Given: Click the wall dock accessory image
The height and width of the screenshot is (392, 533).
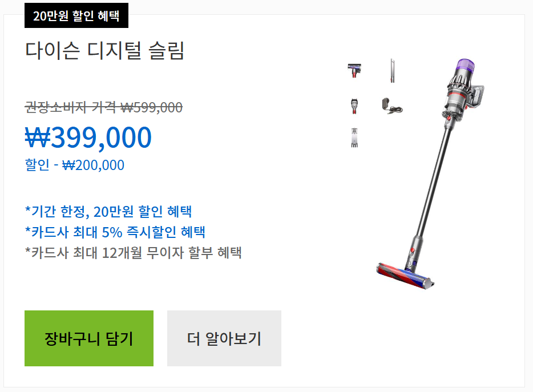Looking at the screenshot, I should pyautogui.click(x=354, y=136).
